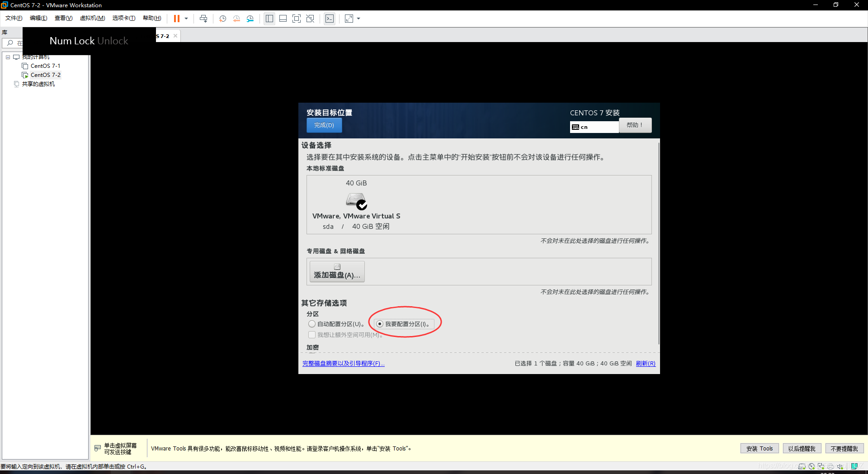Toggle the library sidebar panel view

(x=269, y=19)
